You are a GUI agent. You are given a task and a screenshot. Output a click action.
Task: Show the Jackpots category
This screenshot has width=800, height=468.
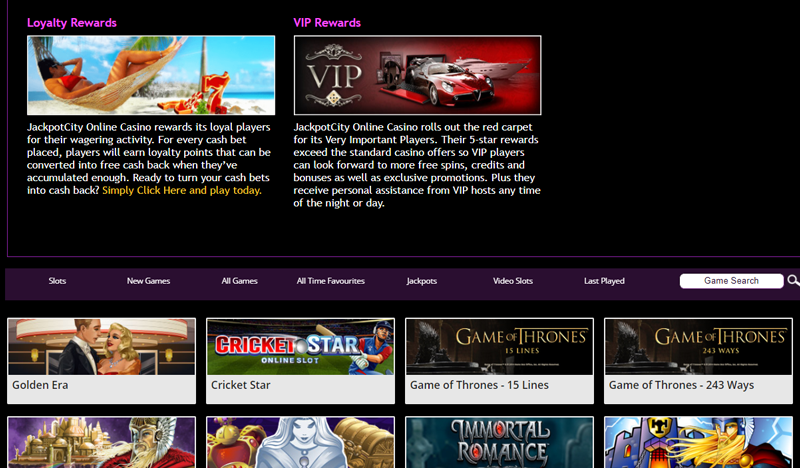coord(421,281)
